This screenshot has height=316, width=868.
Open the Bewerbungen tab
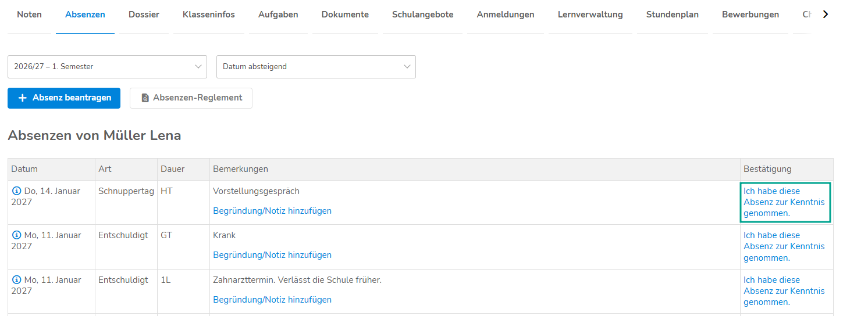point(750,15)
